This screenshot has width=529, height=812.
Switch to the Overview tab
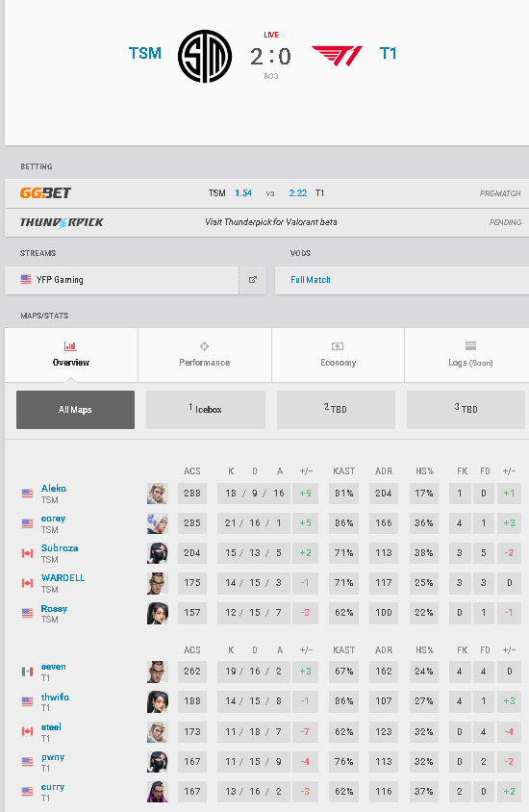(x=71, y=355)
